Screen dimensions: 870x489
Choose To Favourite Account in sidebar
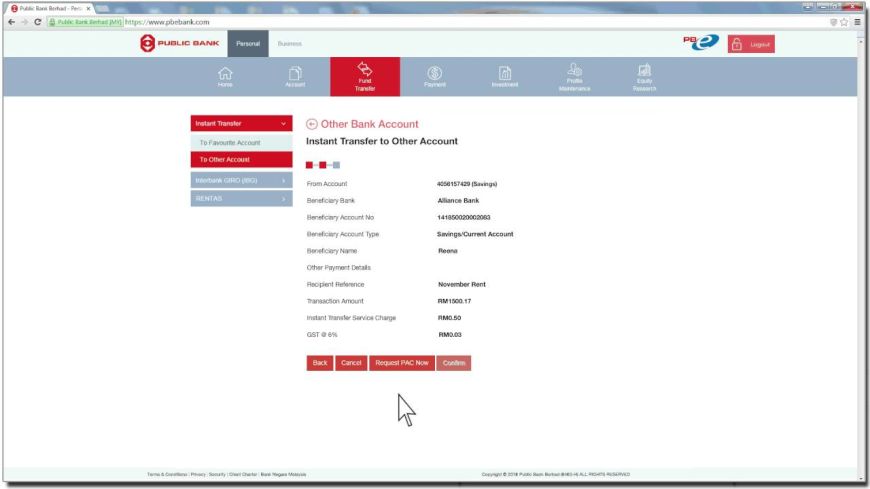[x=239, y=143]
